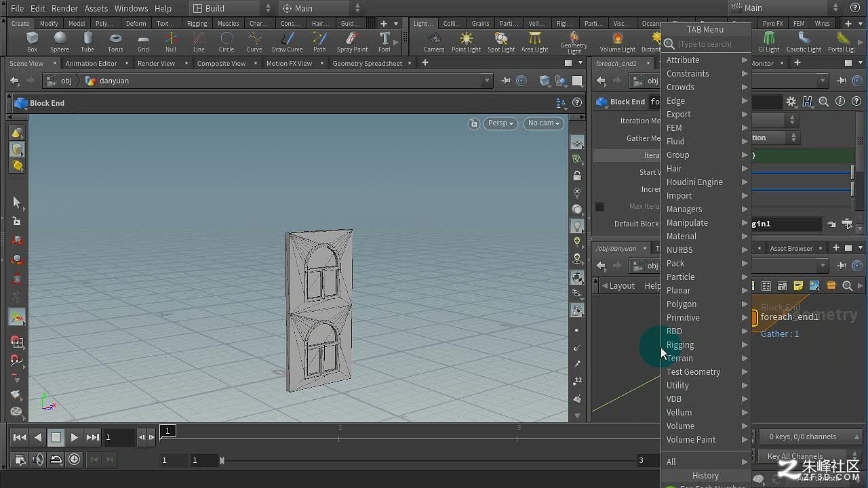Toggle the viewport lock camera button
The height and width of the screenshot is (488, 868).
coord(474,123)
